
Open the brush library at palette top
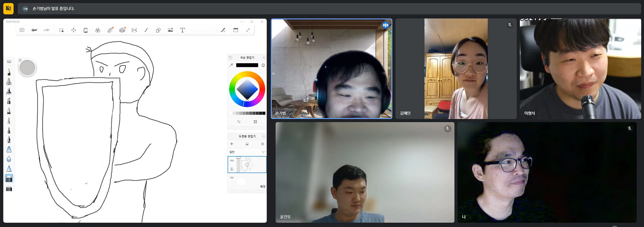tap(9, 62)
